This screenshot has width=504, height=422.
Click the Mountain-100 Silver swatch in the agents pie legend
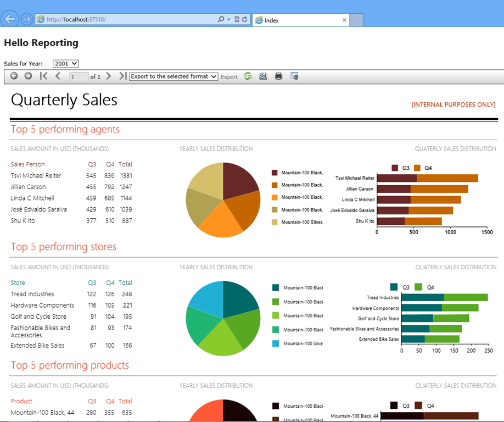point(275,222)
